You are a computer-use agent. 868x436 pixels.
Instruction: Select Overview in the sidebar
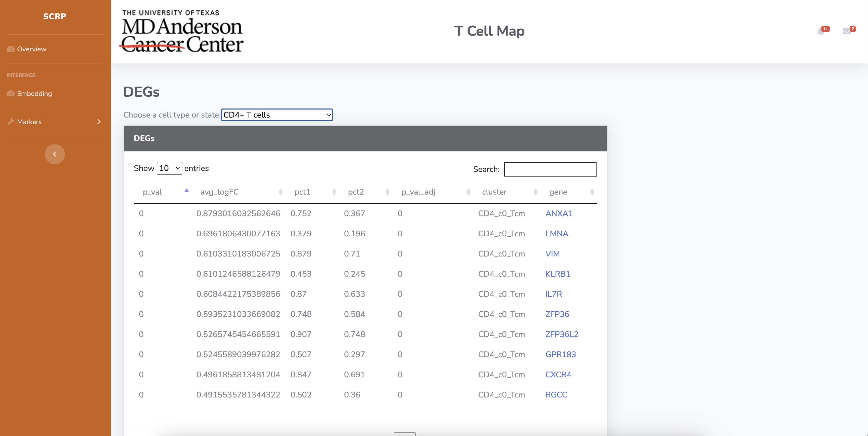tap(31, 49)
